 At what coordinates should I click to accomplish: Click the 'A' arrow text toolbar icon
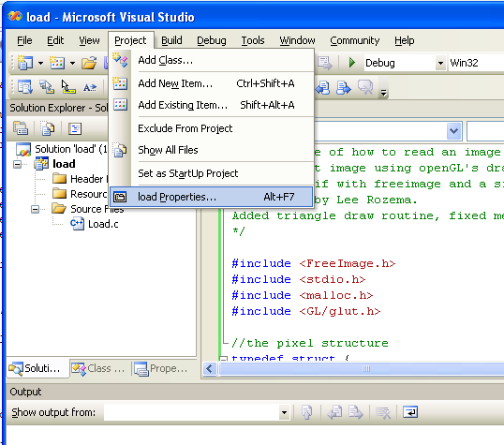point(90,87)
